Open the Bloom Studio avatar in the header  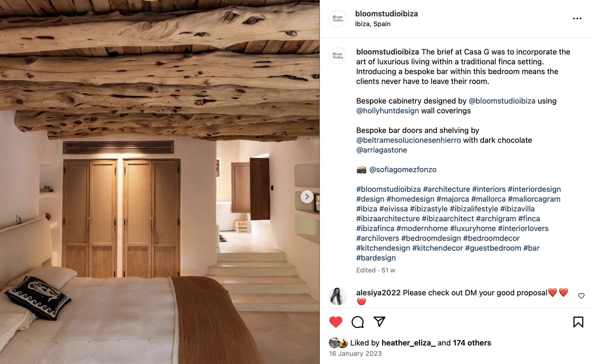[x=338, y=19]
